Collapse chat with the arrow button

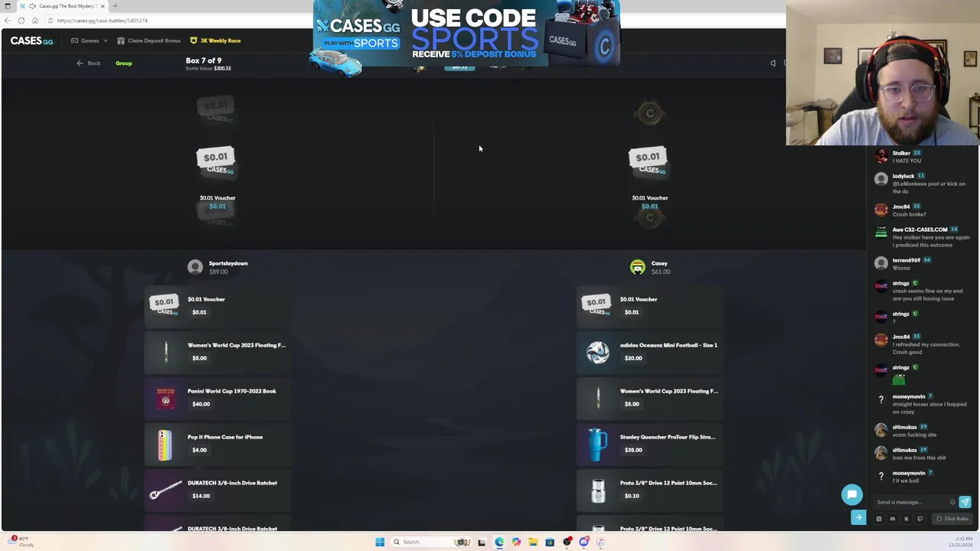click(858, 518)
